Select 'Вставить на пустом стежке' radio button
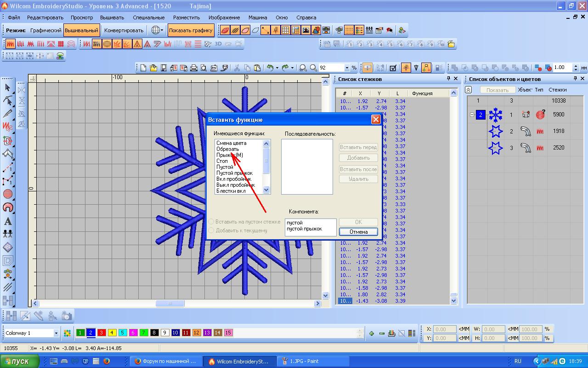The width and height of the screenshot is (588, 368). pyautogui.click(x=212, y=222)
